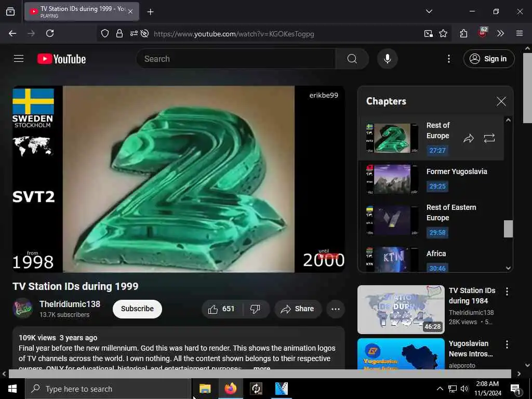Open Firefox application menu
Screen dimensions: 532x399
click(519, 33)
